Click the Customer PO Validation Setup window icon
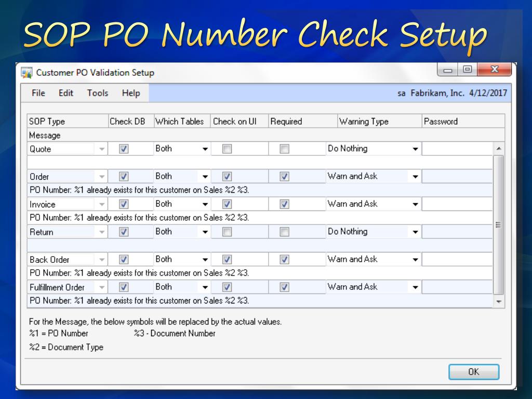 click(26, 73)
